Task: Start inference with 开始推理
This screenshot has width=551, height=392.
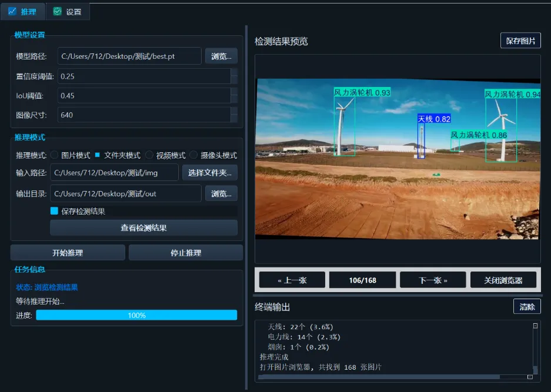Action: pos(67,252)
